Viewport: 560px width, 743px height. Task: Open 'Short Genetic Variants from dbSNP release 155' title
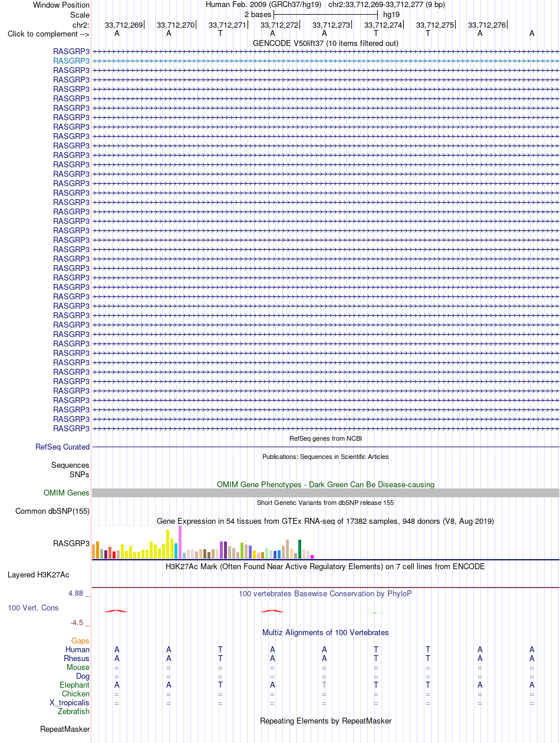(x=325, y=503)
